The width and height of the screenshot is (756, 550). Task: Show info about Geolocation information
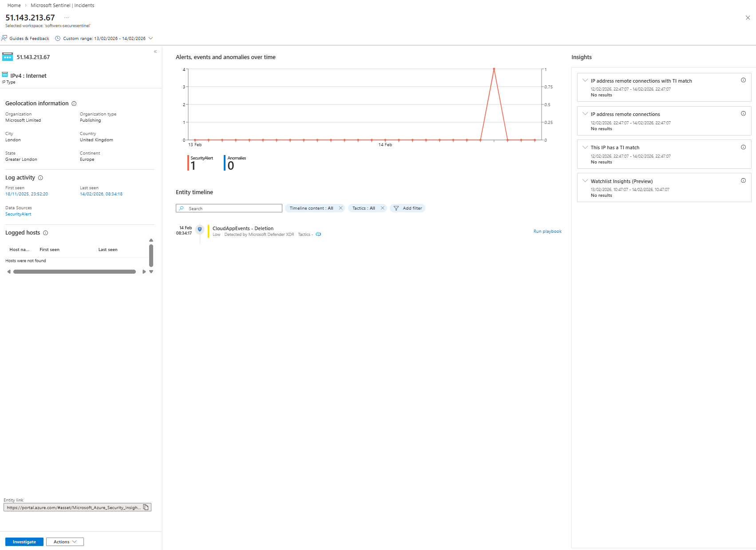74,104
